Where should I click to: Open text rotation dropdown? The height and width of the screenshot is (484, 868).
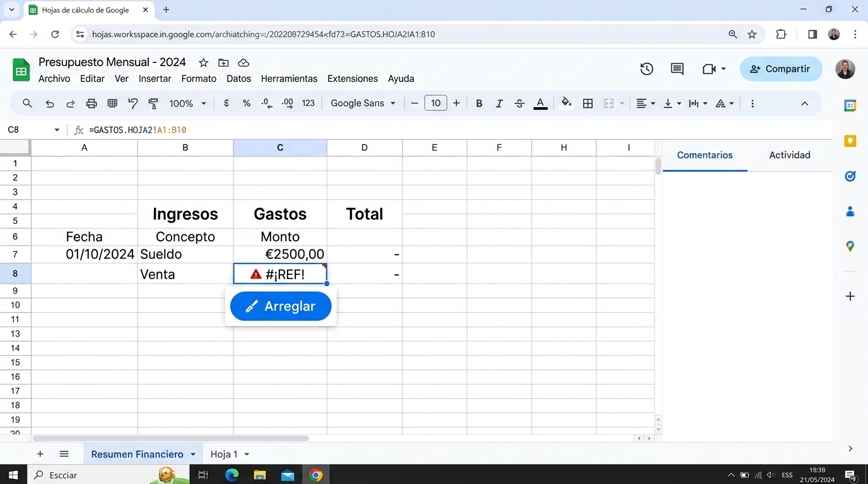725,103
